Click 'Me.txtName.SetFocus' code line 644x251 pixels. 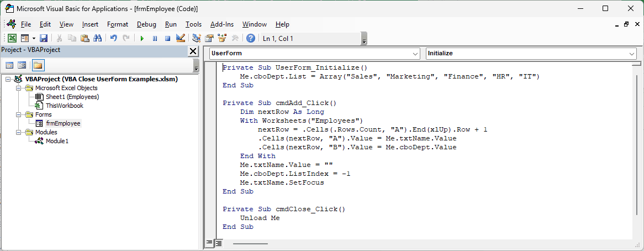tap(282, 182)
